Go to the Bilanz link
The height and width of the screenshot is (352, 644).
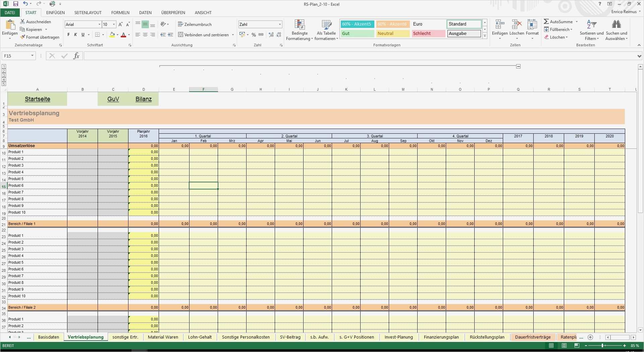coord(144,99)
